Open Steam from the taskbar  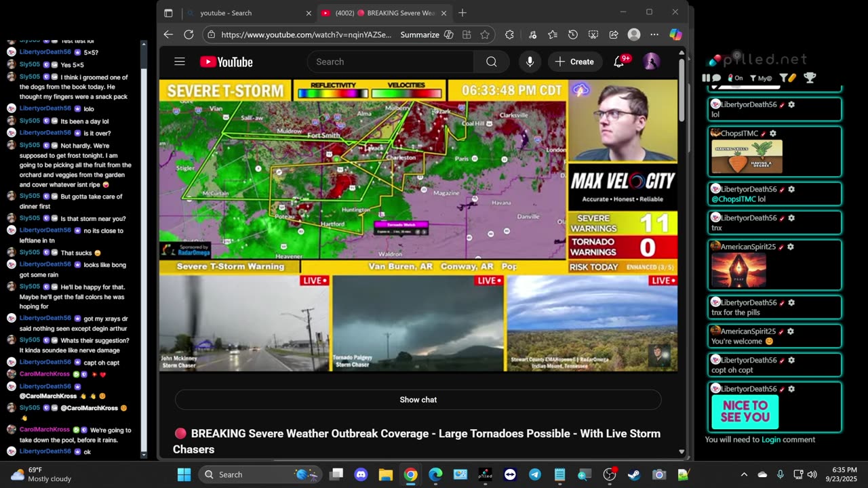tap(634, 474)
